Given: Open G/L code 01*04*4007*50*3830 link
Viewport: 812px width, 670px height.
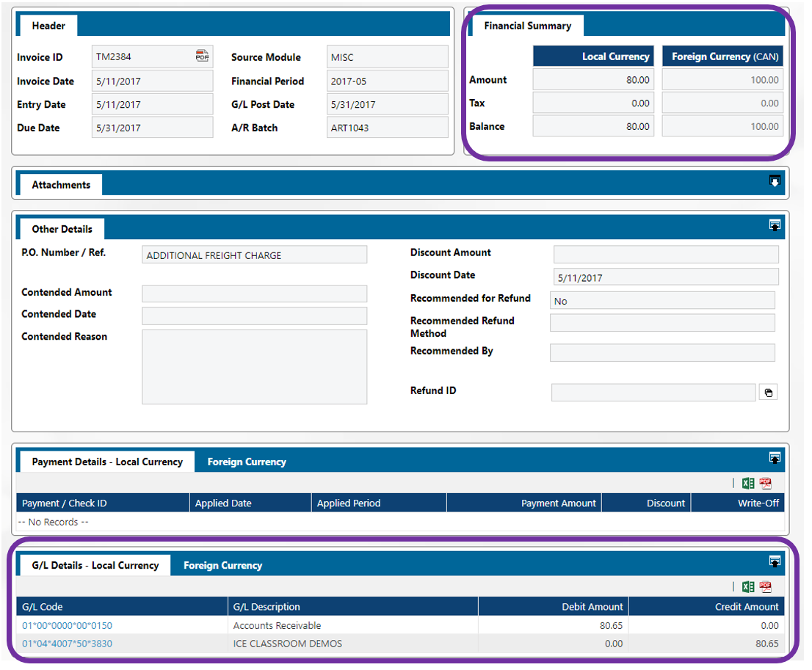Looking at the screenshot, I should tap(68, 644).
